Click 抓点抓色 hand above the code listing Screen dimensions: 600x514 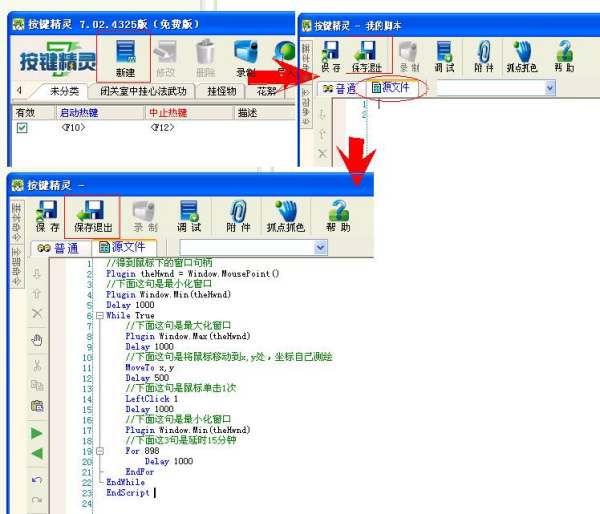coord(285,216)
